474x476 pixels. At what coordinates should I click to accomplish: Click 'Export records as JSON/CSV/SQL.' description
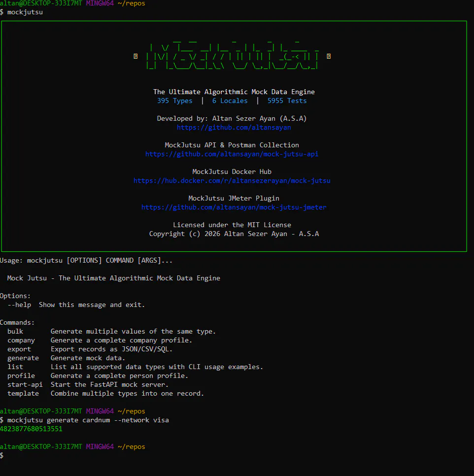[111, 349]
